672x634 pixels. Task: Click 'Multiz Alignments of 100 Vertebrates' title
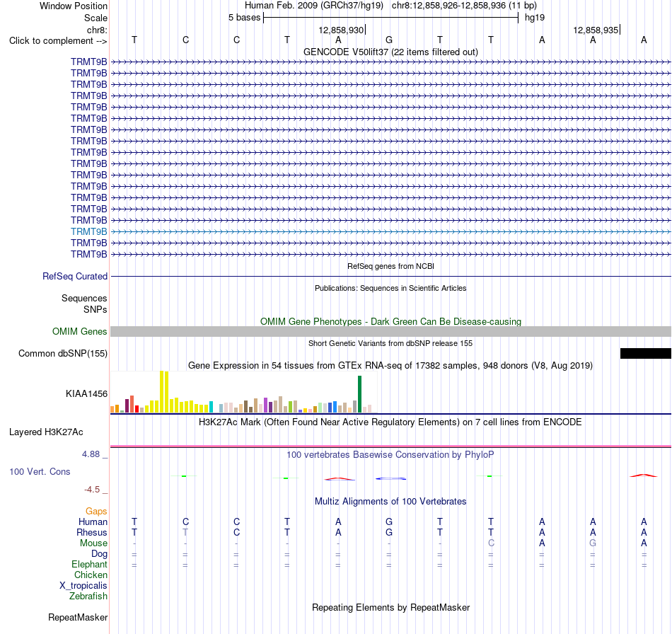(390, 502)
